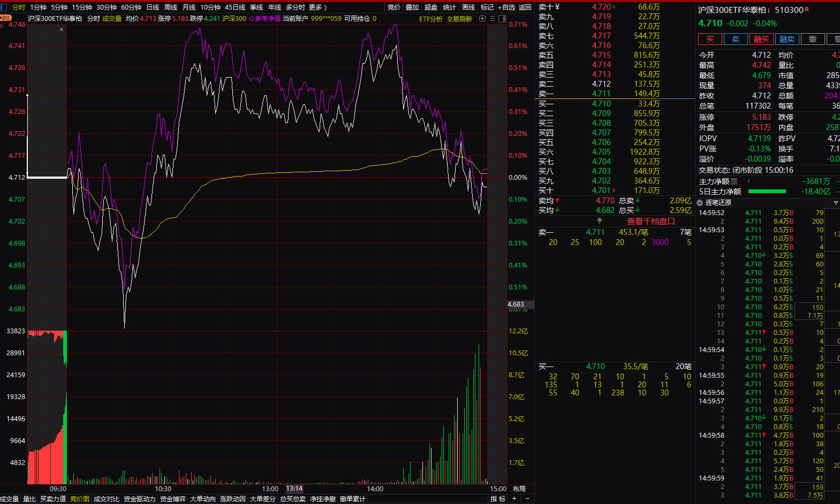Click the minus icon at bottom right
840x504 pixels.
click(x=527, y=499)
